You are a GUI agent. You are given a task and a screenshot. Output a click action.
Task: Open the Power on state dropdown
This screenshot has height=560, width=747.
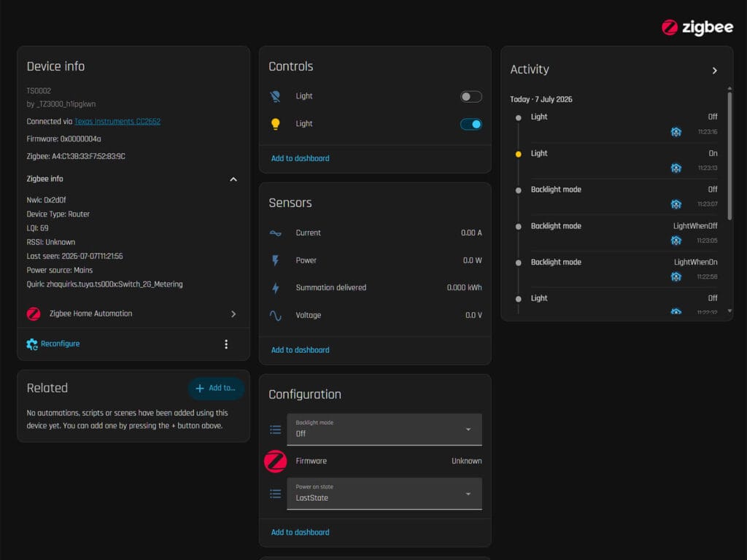coord(384,494)
